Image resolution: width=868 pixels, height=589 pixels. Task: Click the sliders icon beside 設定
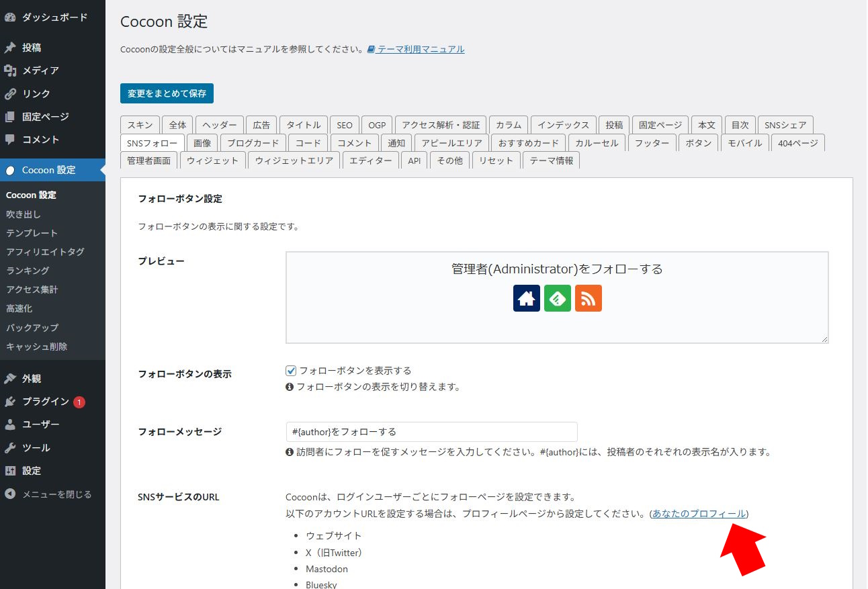(10, 471)
